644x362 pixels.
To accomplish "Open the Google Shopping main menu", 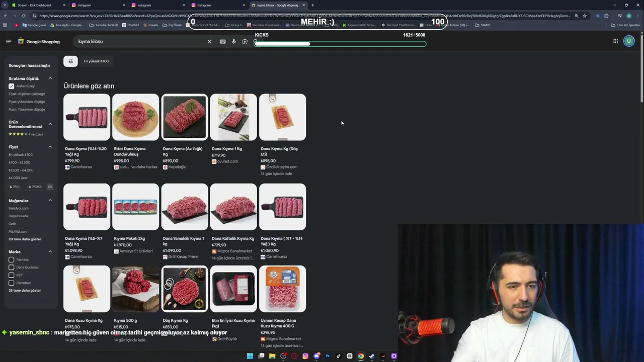I will (9, 41).
